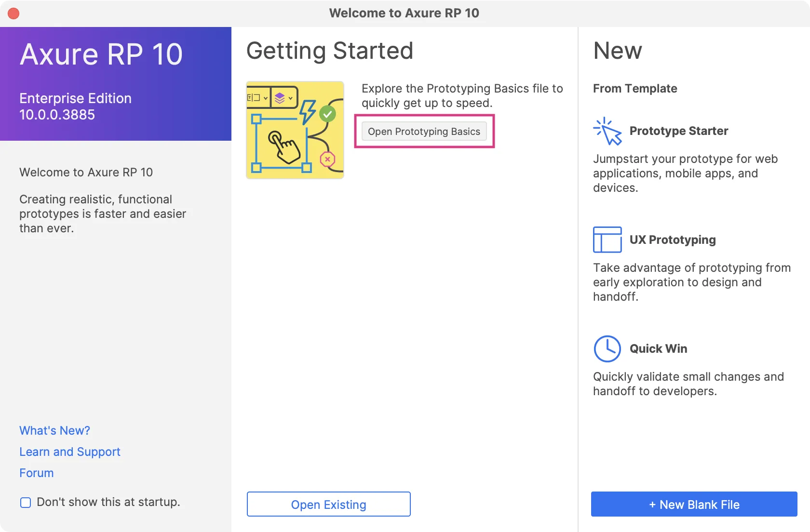The height and width of the screenshot is (532, 810).
Task: Click the Jumpstart your prototype description text
Action: click(685, 173)
